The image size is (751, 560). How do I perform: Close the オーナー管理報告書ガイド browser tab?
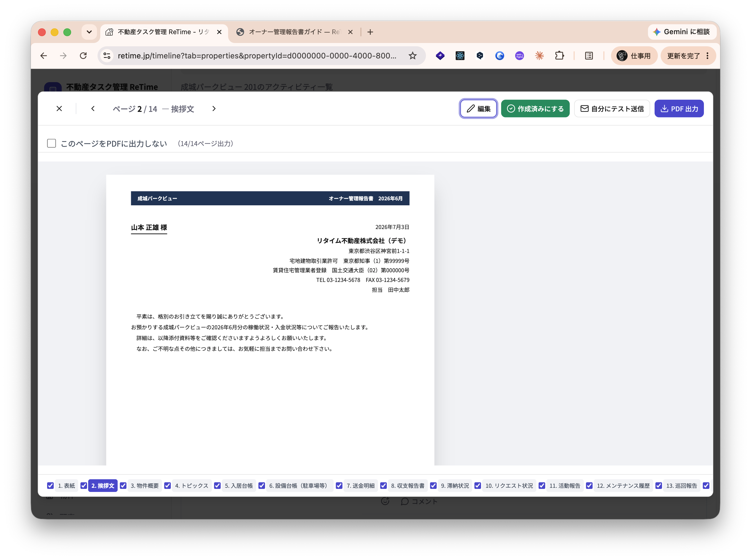(x=350, y=32)
